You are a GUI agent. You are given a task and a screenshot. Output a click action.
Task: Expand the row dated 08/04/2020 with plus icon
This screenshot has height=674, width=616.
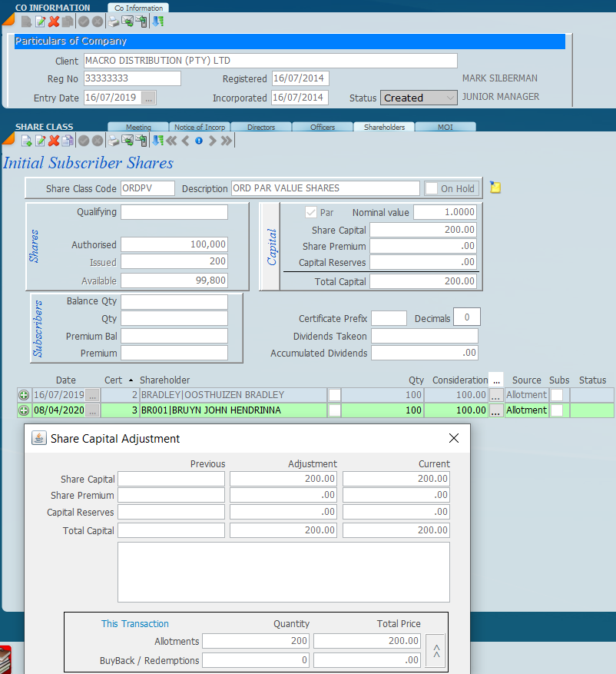coord(24,410)
